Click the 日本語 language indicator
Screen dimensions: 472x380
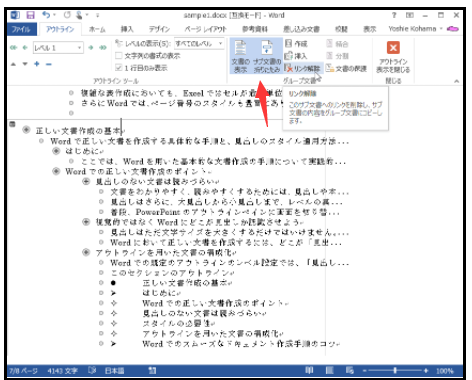tap(114, 371)
